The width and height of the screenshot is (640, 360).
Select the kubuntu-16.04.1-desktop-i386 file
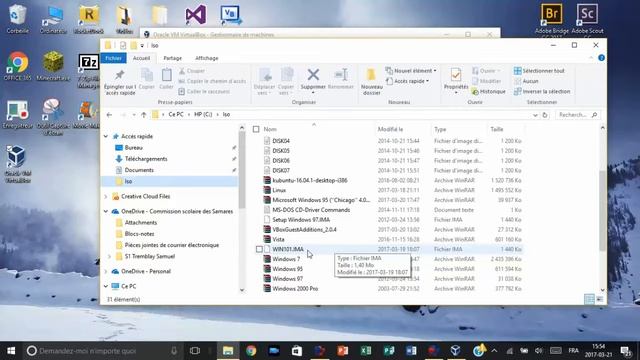point(310,180)
